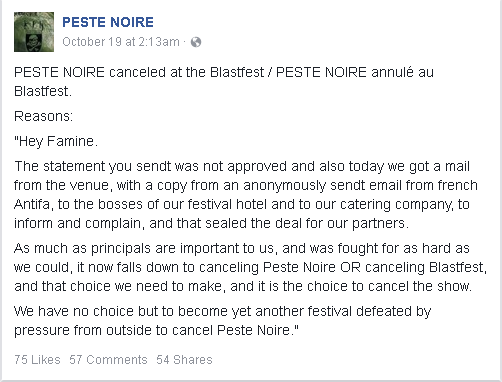Open the October 19 at 2:13am timestamp
This screenshot has height=382, width=502.
click(121, 42)
